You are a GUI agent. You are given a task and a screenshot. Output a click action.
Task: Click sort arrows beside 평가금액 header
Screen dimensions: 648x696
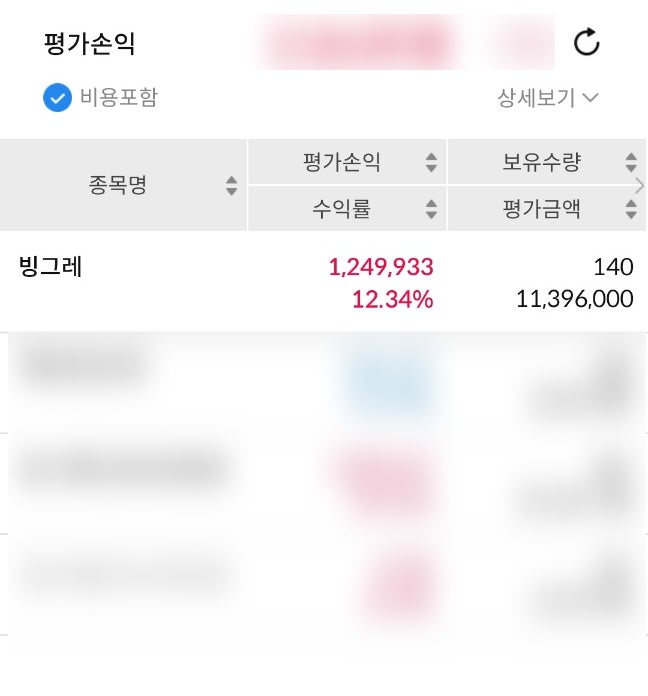point(631,209)
